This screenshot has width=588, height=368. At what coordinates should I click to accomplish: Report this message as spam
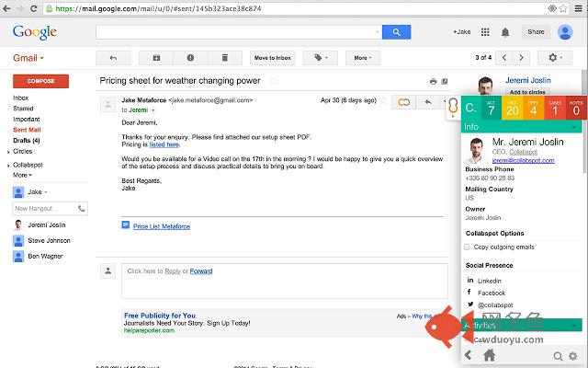pyautogui.click(x=190, y=58)
